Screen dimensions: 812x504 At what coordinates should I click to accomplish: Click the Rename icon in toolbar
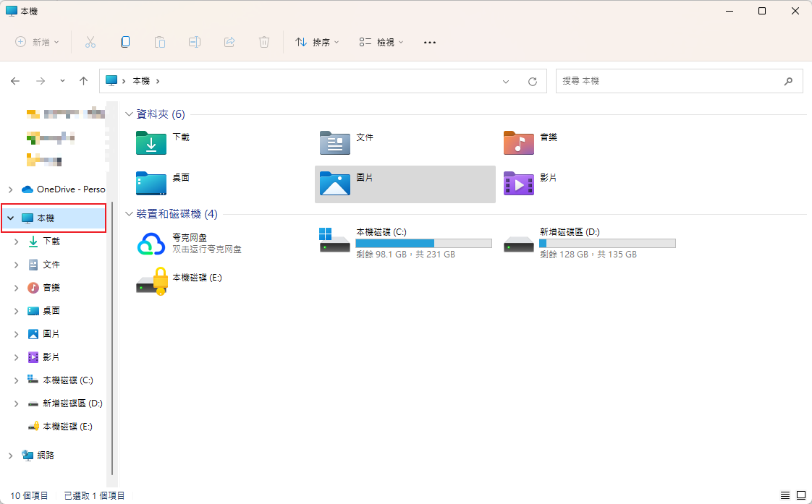coord(195,42)
